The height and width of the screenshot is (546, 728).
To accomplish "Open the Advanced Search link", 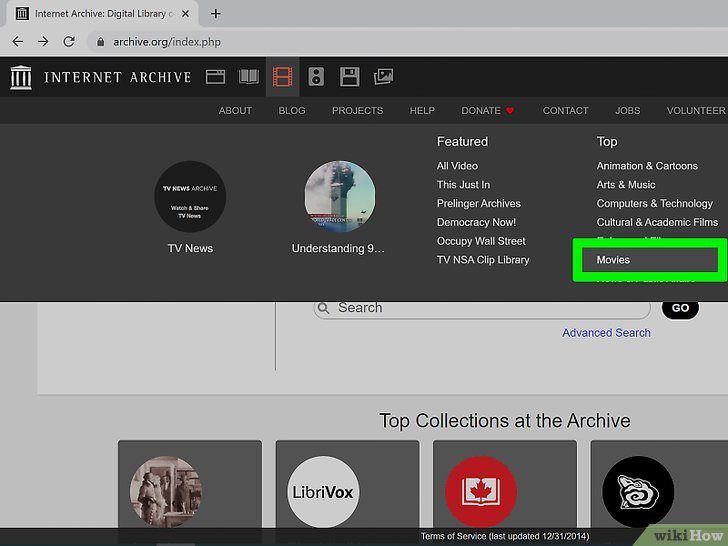I will tap(606, 333).
